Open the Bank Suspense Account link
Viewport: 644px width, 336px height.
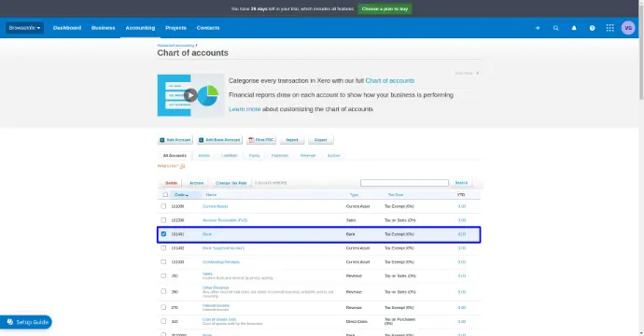(x=223, y=248)
